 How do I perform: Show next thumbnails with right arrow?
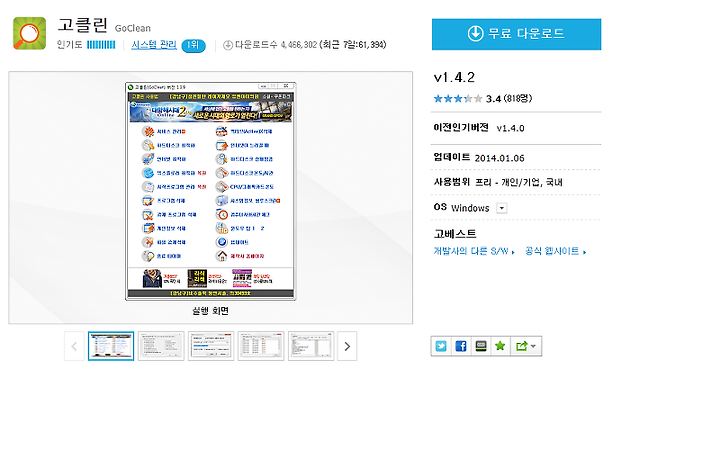coord(347,346)
